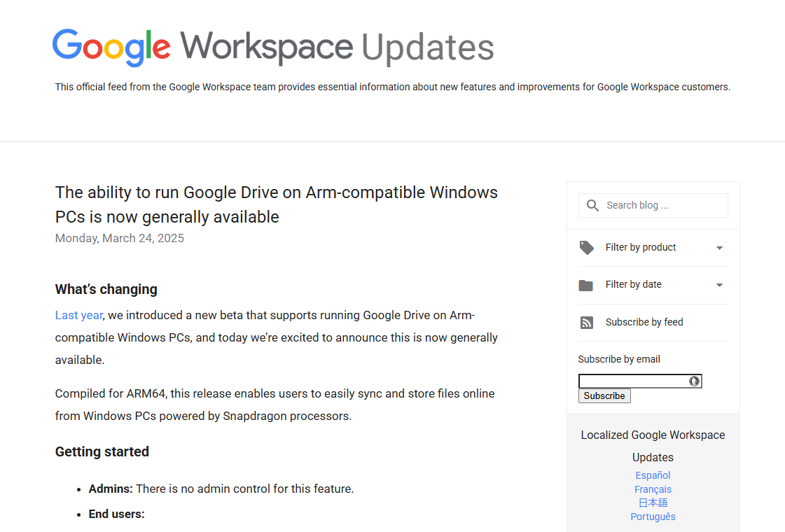
Task: Click the folder icon beside Filter by date
Action: (585, 286)
